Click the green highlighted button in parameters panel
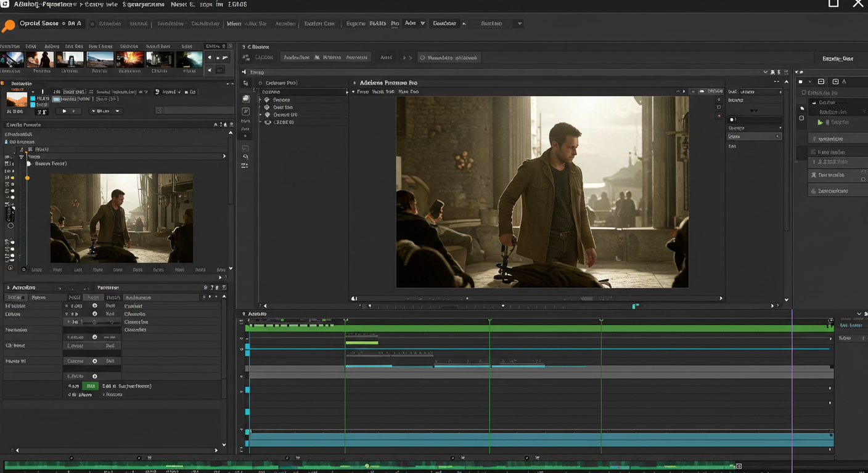 91,386
